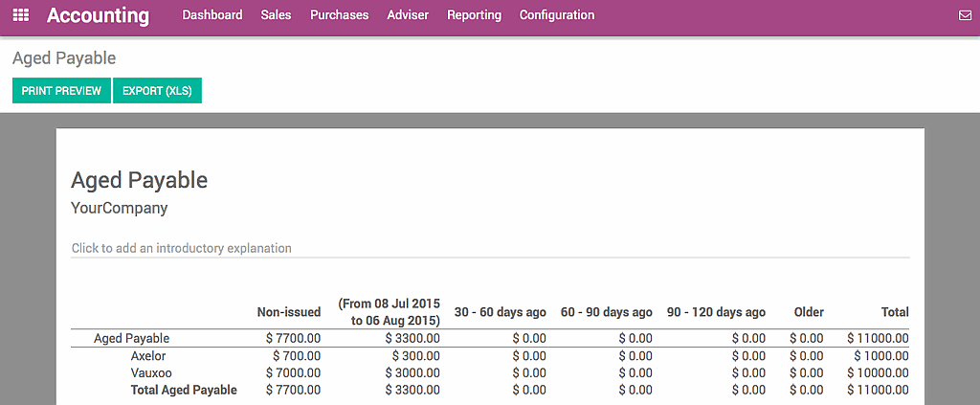Viewport: 980px width, 405px height.
Task: Open the messages envelope icon
Action: (965, 15)
